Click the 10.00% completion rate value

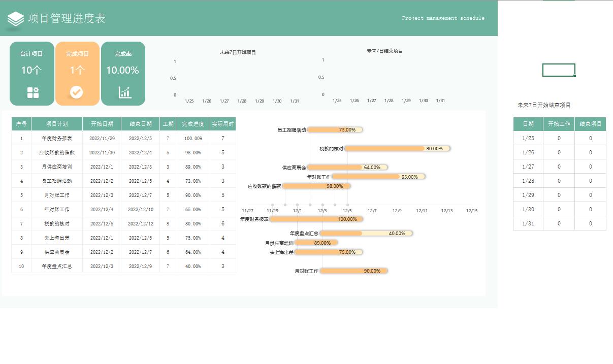click(122, 71)
